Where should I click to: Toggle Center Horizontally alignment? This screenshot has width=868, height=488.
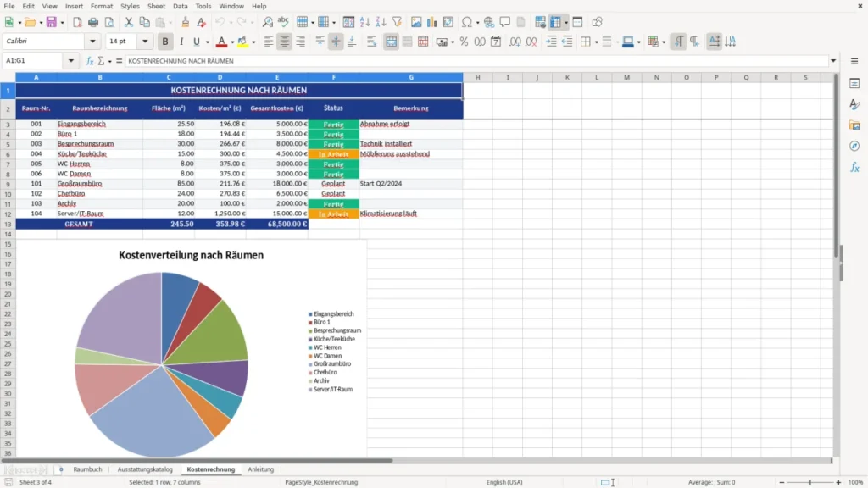pyautogui.click(x=285, y=42)
